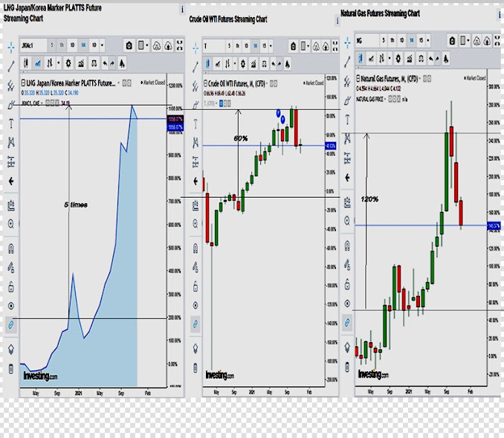Select trend line tool in Crude Oil chart
Viewport: 504px width, 438px height.
[x=196, y=67]
